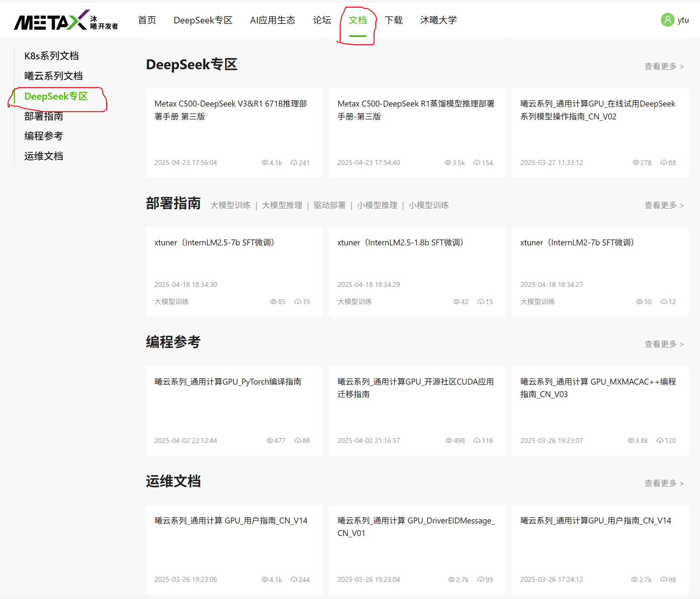Select 运维文档 in the left sidebar

(x=44, y=156)
